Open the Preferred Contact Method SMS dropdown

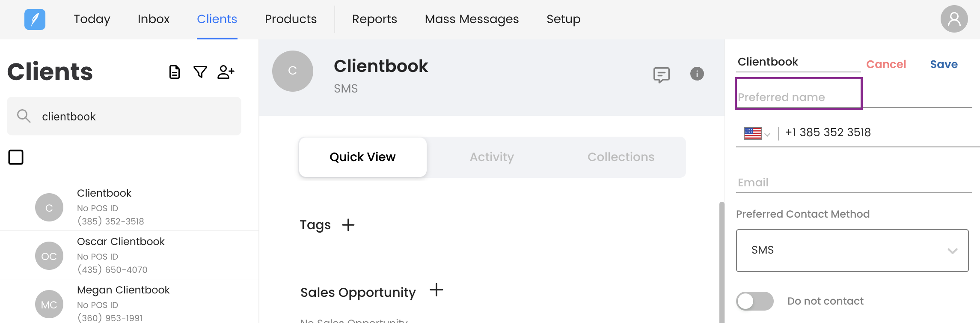pyautogui.click(x=852, y=250)
